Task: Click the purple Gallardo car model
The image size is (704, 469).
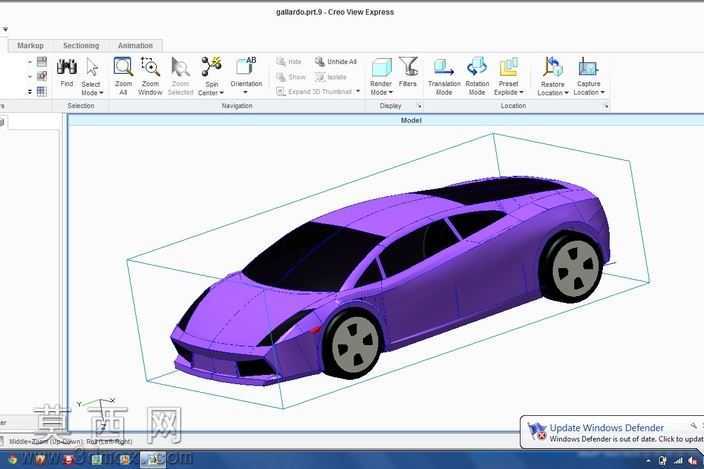Action: point(390,281)
